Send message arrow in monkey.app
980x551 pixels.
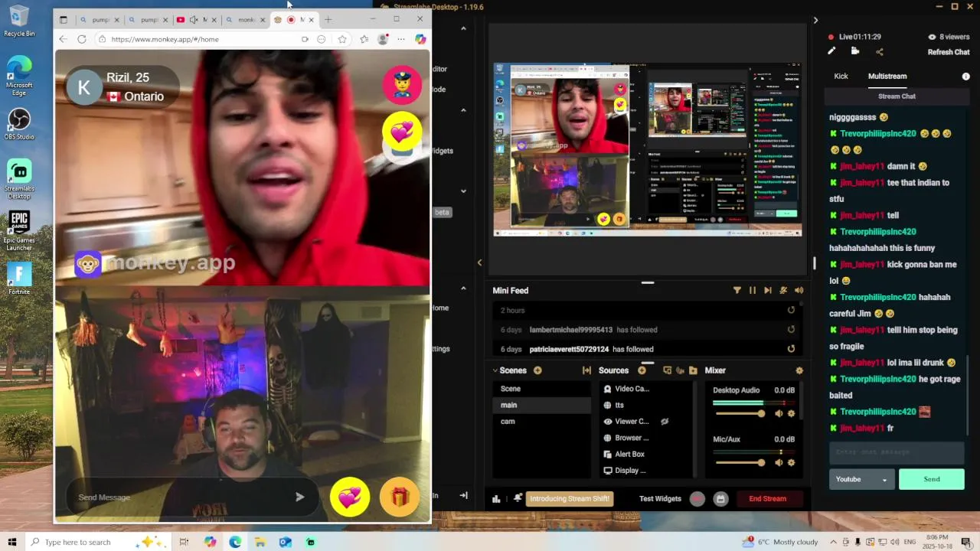coord(300,497)
